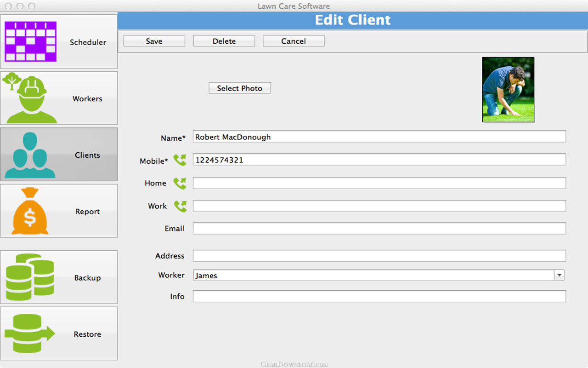
Task: Click the Address text field
Action: point(379,256)
